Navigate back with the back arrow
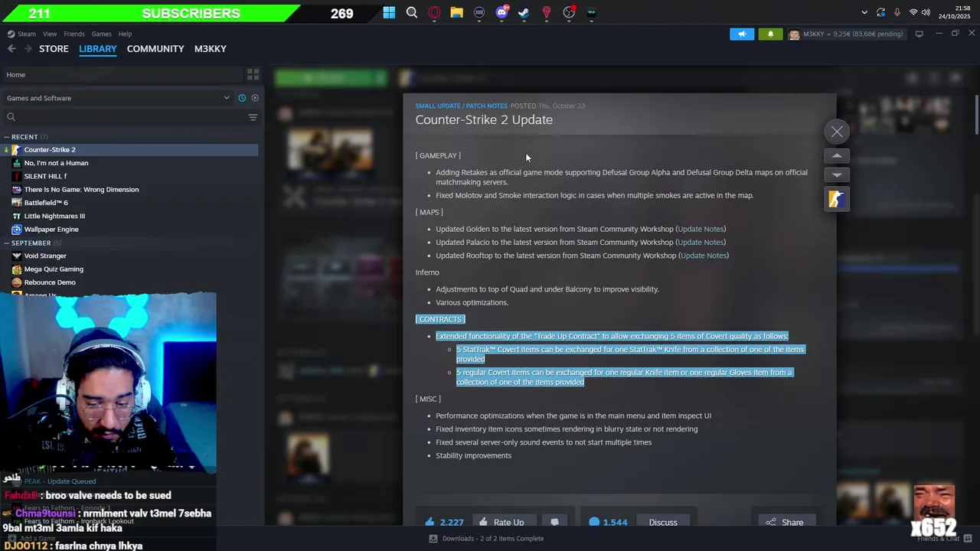This screenshot has height=551, width=980. click(11, 48)
